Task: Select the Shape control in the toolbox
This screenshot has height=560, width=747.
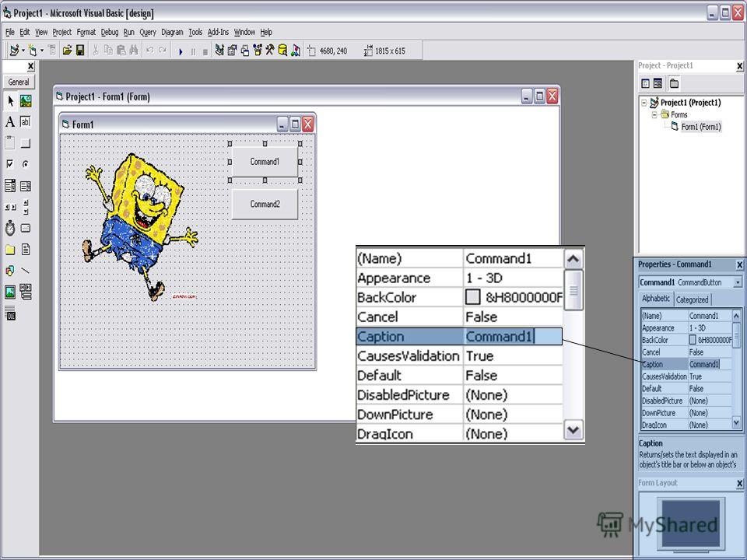Action: coord(10,271)
